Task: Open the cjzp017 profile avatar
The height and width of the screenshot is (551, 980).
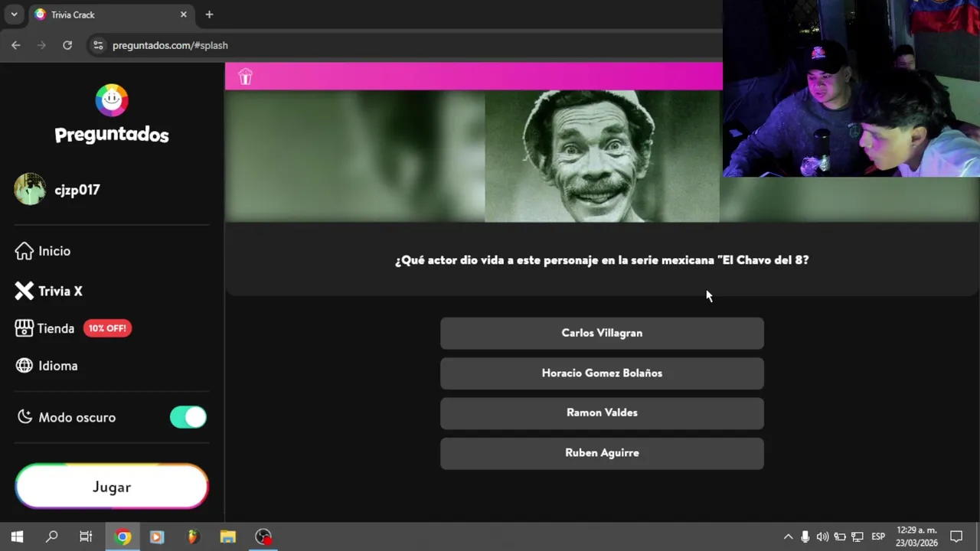Action: pyautogui.click(x=30, y=189)
